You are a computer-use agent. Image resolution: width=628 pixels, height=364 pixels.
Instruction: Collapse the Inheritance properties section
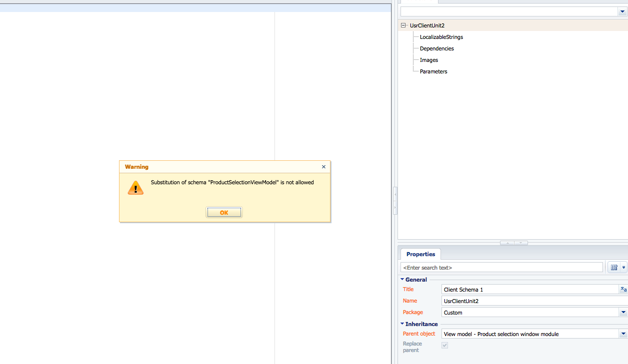[402, 324]
